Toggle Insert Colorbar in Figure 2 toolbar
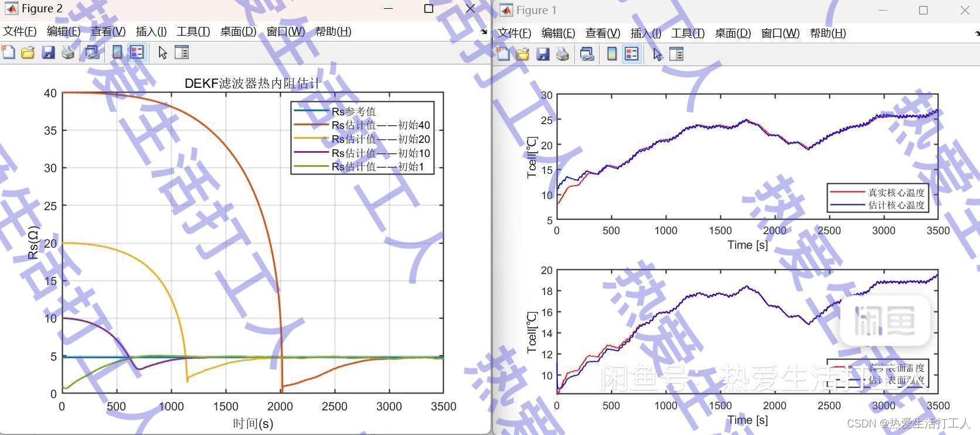Viewport: 980px width, 435px height. [117, 53]
